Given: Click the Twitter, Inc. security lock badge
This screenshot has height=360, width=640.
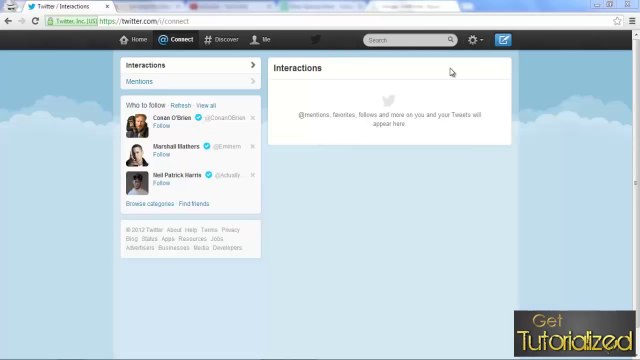Looking at the screenshot, I should (x=72, y=21).
